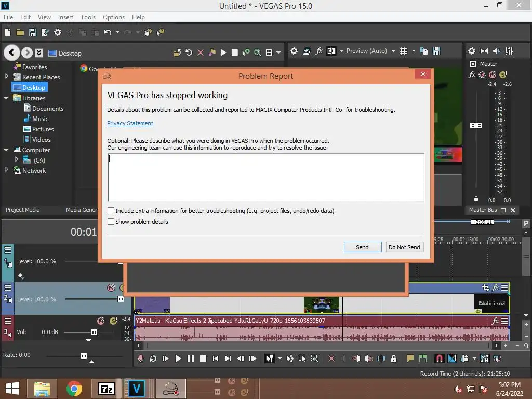Go back in the Explorer panel
Viewport: 532px width, 399px height.
click(11, 52)
